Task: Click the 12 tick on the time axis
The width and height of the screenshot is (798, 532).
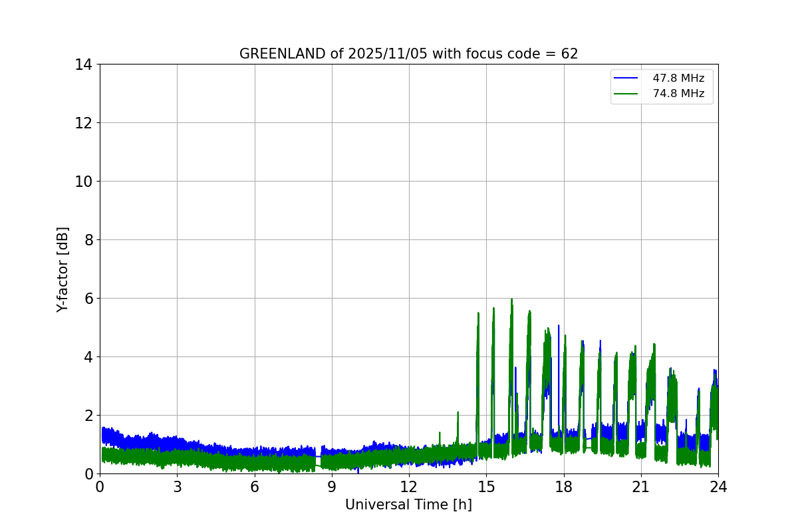Action: click(x=409, y=487)
